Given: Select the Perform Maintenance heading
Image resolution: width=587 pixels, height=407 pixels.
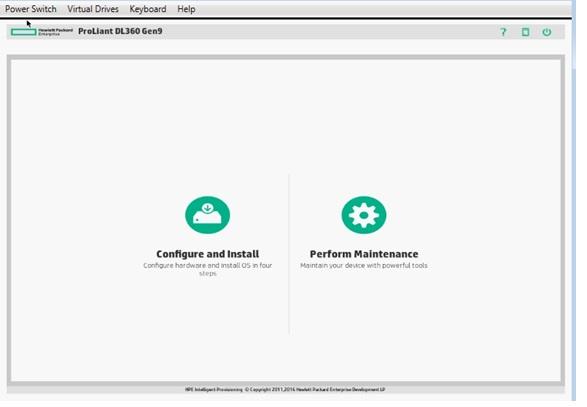Looking at the screenshot, I should click(x=364, y=254).
